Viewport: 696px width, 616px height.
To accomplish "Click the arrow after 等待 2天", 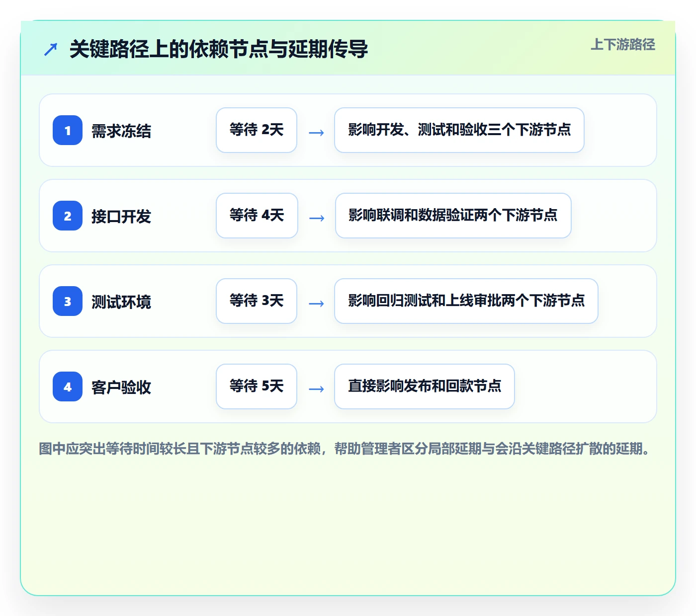I will coord(316,132).
